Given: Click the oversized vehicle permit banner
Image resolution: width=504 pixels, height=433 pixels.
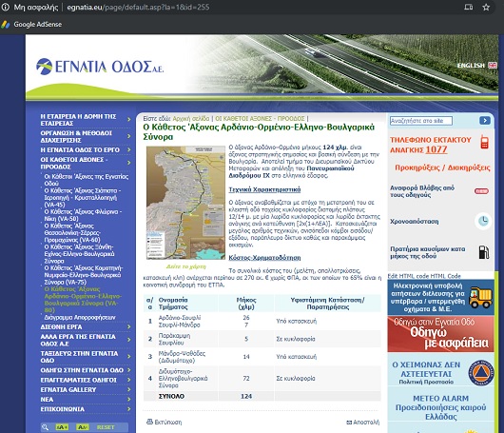Looking at the screenshot, I should 440,297.
